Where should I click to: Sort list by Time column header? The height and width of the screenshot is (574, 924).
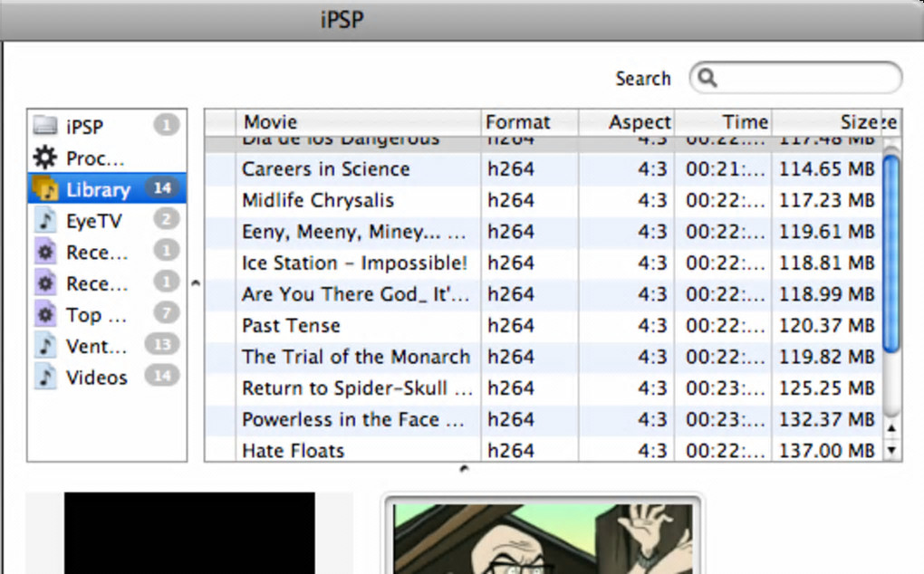click(723, 122)
